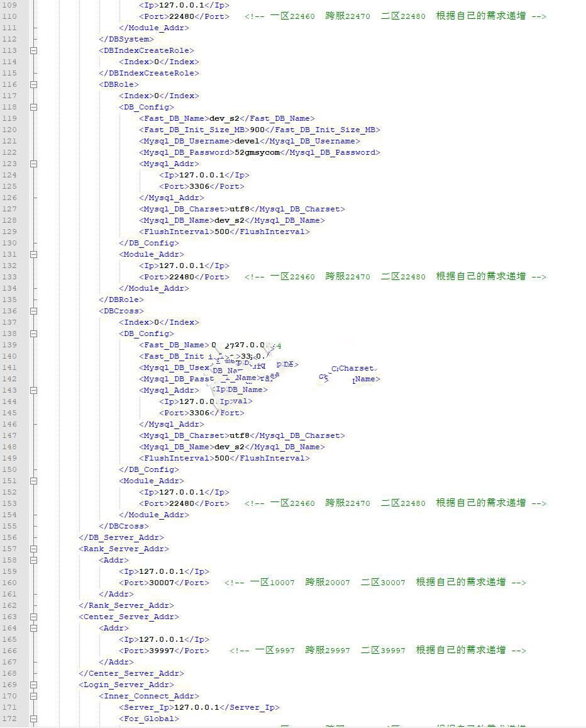Fold the Rank_Server_Addr block on line 157

(33, 549)
